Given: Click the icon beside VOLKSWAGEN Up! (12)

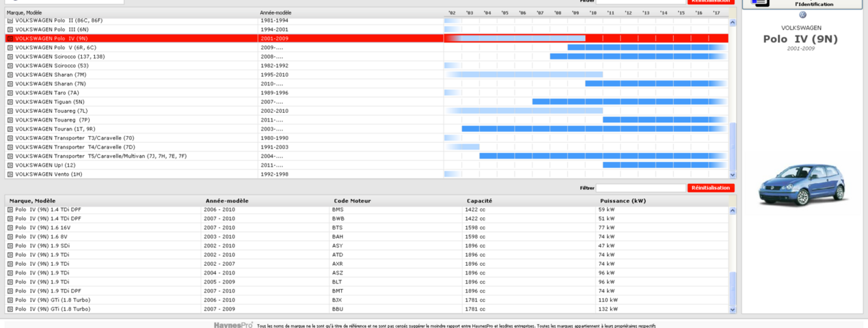Looking at the screenshot, I should point(10,165).
